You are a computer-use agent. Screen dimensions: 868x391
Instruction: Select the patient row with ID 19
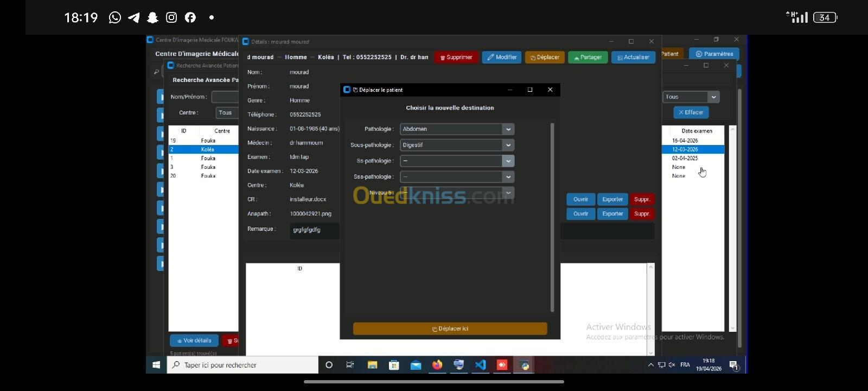203,141
